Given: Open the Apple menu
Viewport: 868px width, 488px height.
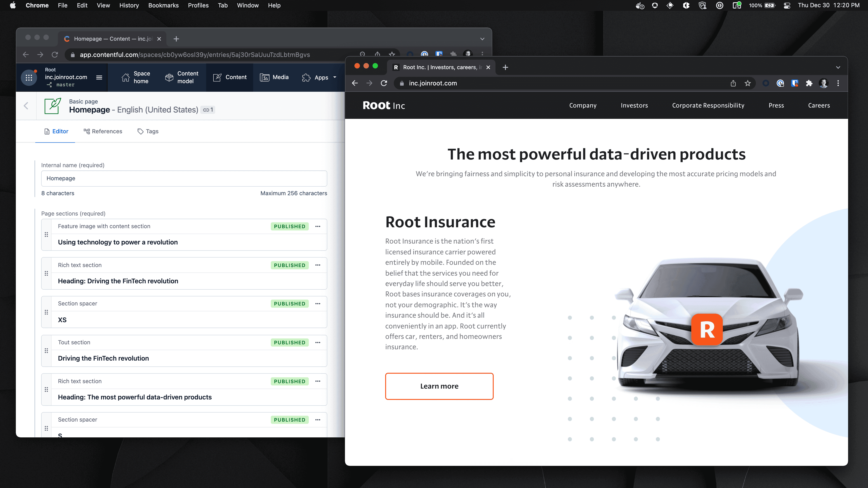Looking at the screenshot, I should coord(13,5).
